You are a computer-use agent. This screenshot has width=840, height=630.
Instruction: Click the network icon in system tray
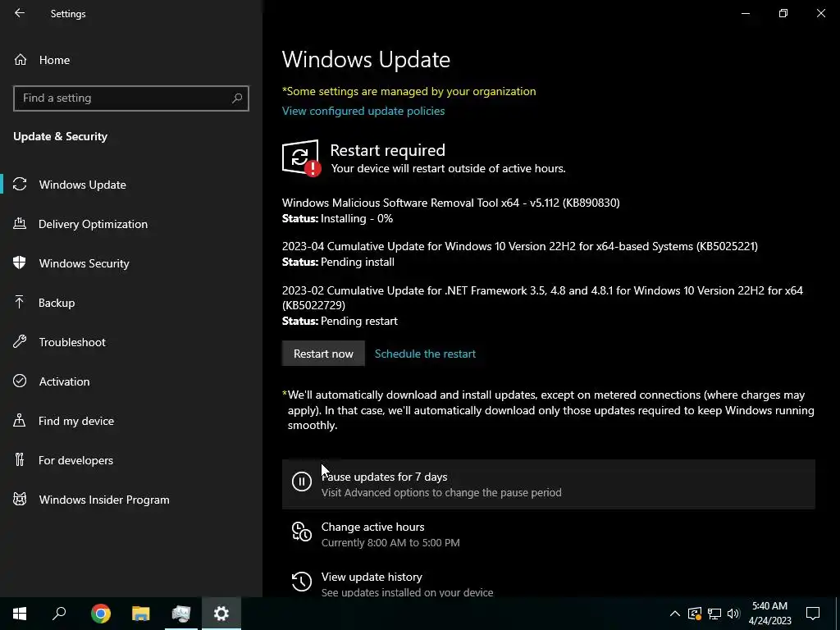[714, 614]
